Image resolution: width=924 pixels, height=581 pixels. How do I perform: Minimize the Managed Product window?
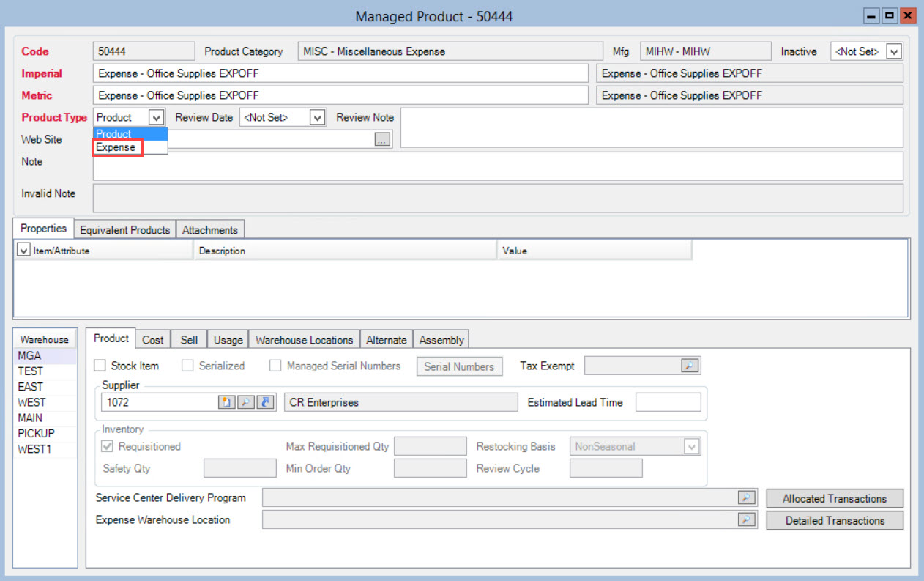(872, 16)
